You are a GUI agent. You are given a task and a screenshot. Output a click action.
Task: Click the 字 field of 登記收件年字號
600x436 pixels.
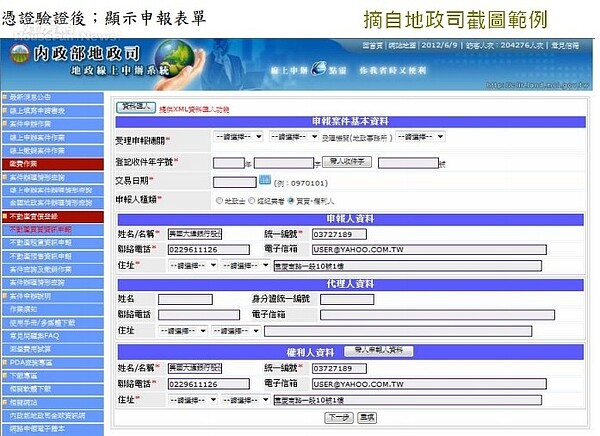pyautogui.click(x=284, y=163)
